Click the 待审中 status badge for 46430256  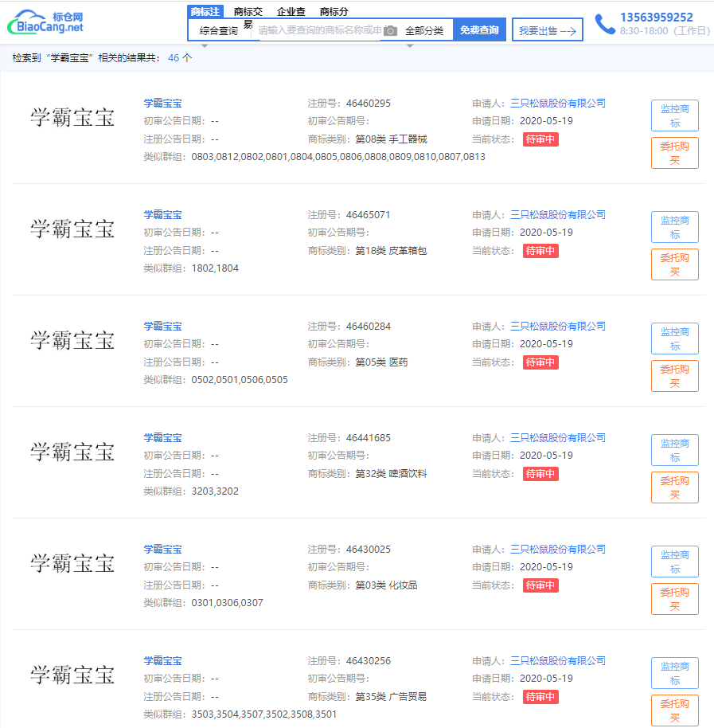540,696
